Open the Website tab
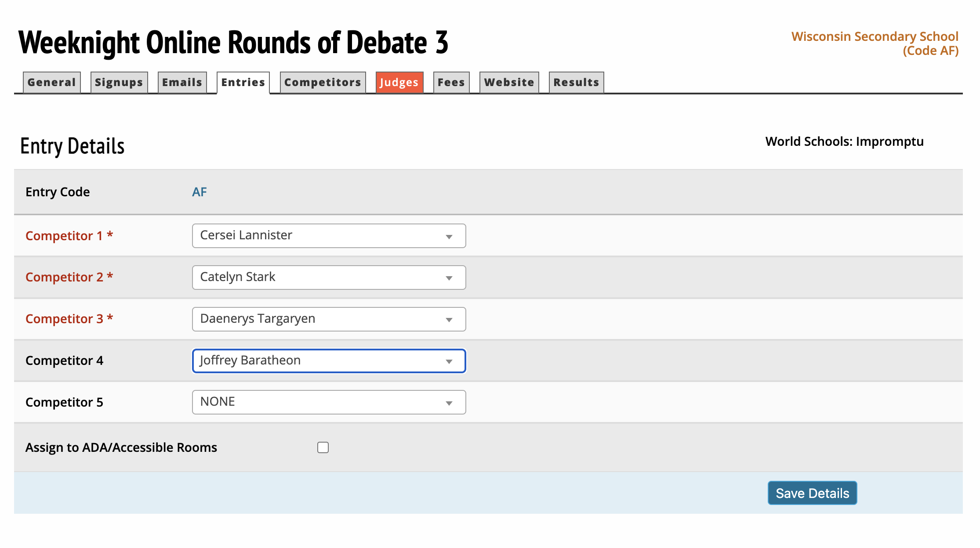Image resolution: width=980 pixels, height=548 pixels. pos(509,83)
